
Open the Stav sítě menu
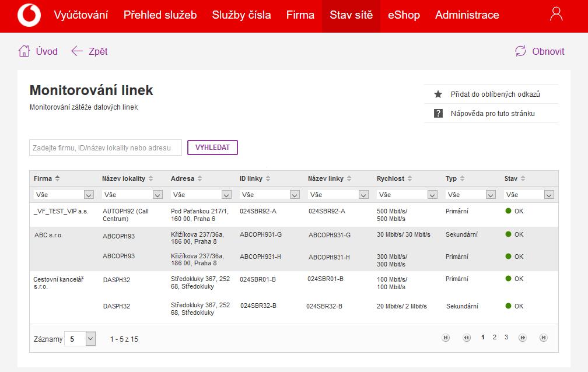pos(351,15)
